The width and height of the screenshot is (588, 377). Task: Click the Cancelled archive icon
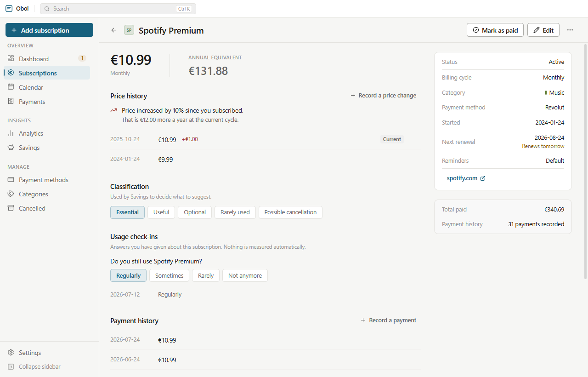(x=11, y=208)
